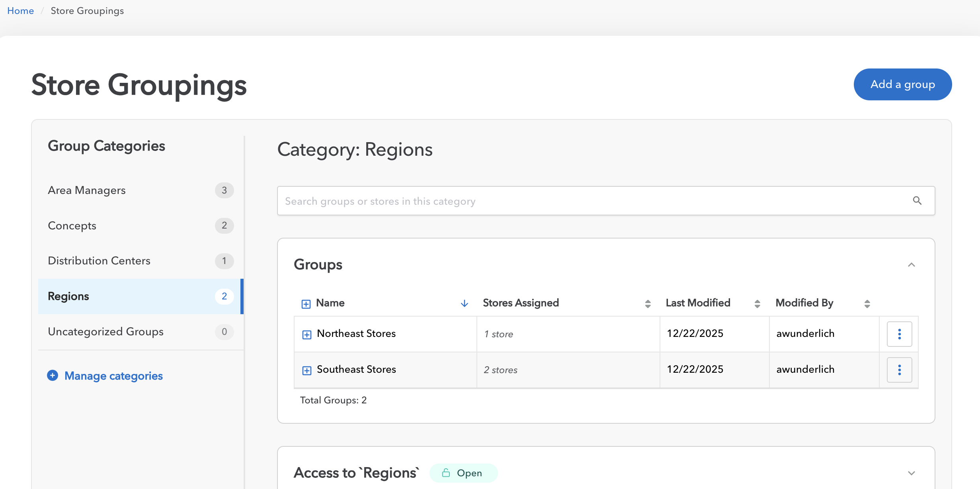The image size is (980, 489).
Task: Click the Name column sort arrow
Action: (464, 303)
